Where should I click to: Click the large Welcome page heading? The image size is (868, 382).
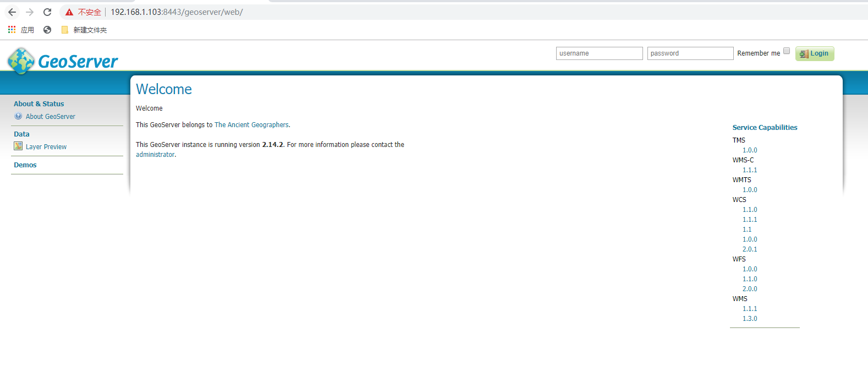(x=164, y=89)
